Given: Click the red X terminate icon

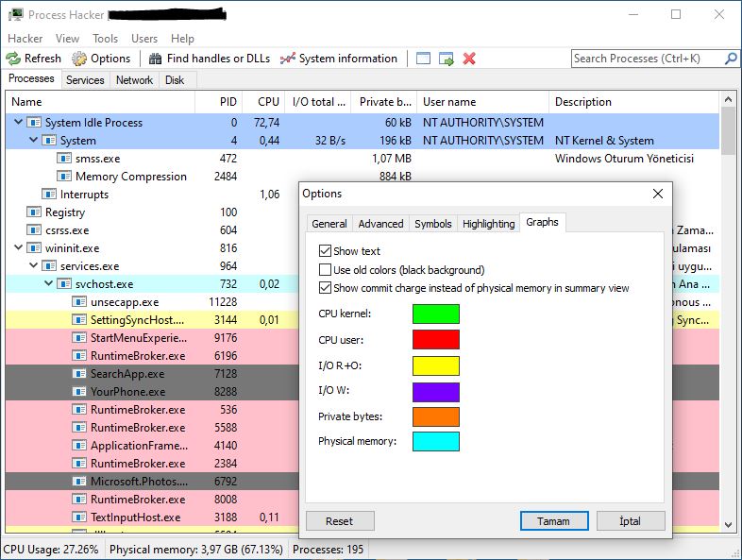Looking at the screenshot, I should (x=469, y=59).
